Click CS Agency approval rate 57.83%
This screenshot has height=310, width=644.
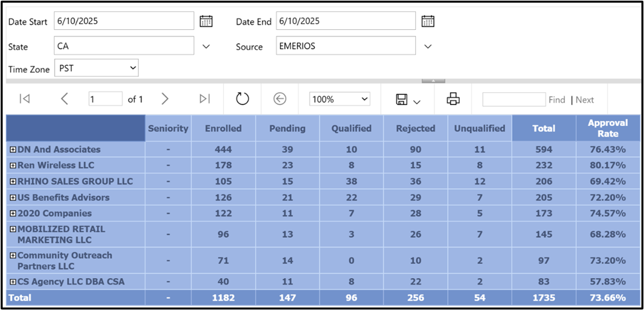(608, 281)
